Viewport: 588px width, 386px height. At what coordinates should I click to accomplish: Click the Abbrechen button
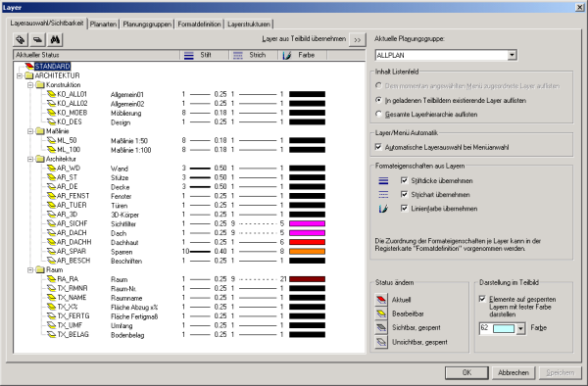click(514, 372)
